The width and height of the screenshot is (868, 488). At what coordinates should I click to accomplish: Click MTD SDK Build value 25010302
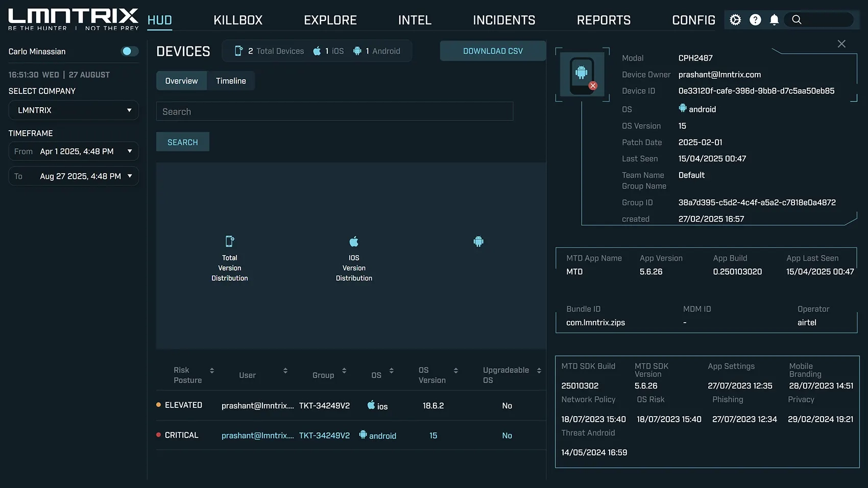[x=580, y=386]
